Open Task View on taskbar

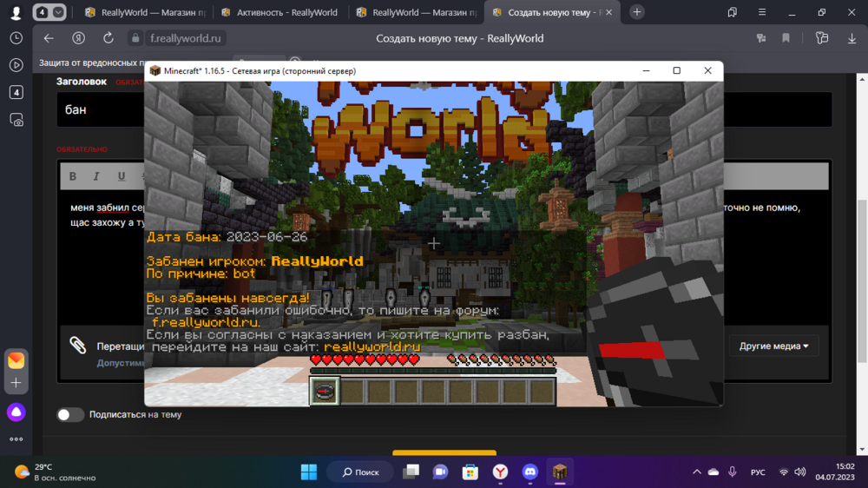point(411,472)
